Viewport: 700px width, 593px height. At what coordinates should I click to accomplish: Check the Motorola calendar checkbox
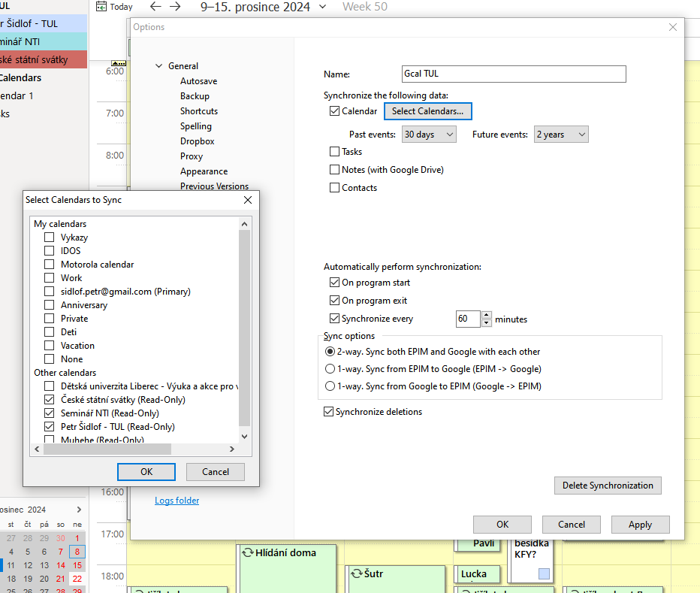coord(49,264)
